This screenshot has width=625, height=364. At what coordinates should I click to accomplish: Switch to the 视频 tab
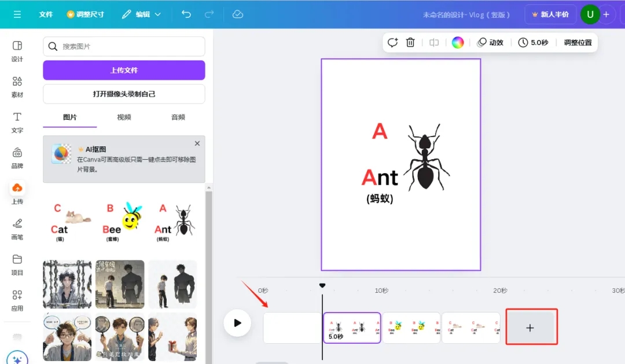(x=124, y=117)
